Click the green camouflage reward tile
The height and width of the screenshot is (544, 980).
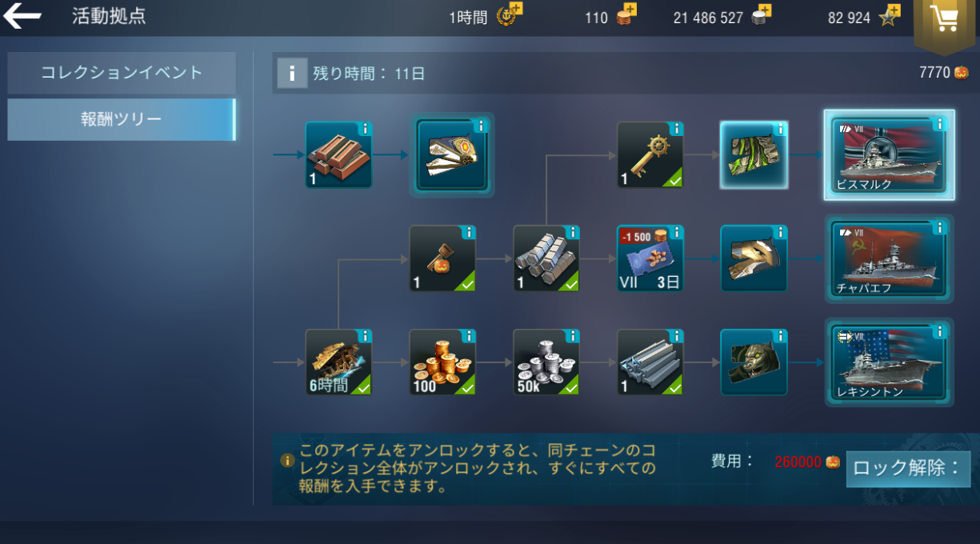click(754, 155)
